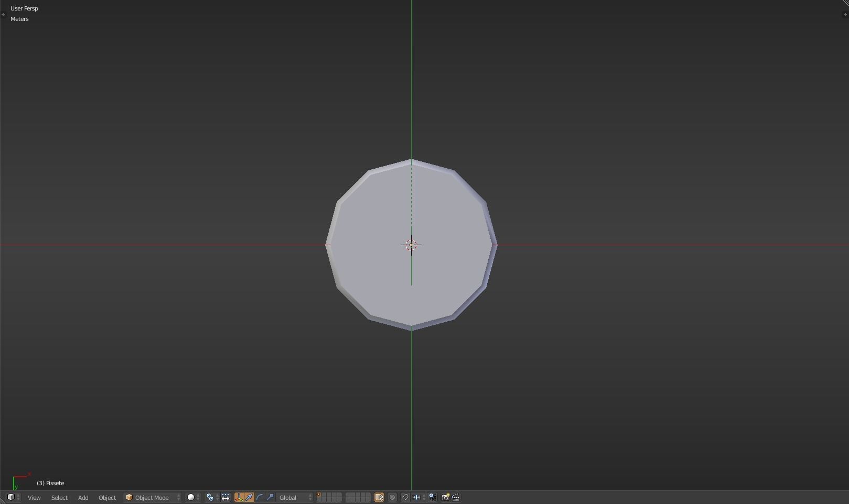Expand the tool shelf plus icon at top left

3,15
